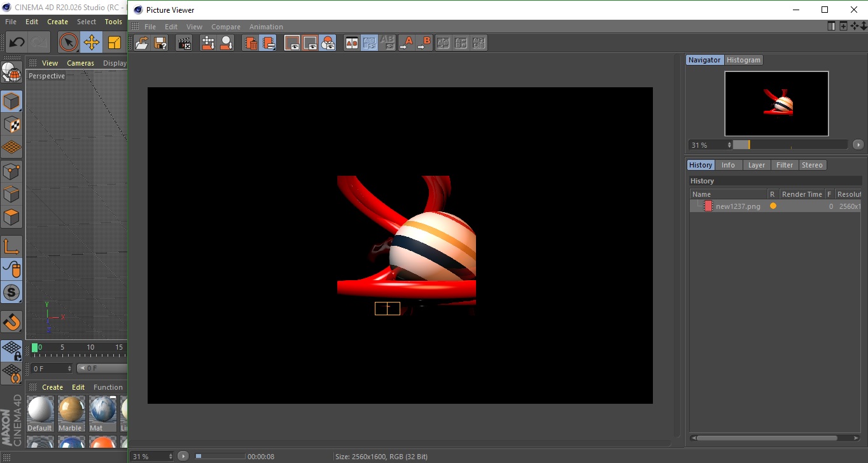This screenshot has width=868, height=463.
Task: Click the second embossed AB icon
Action: click(461, 43)
